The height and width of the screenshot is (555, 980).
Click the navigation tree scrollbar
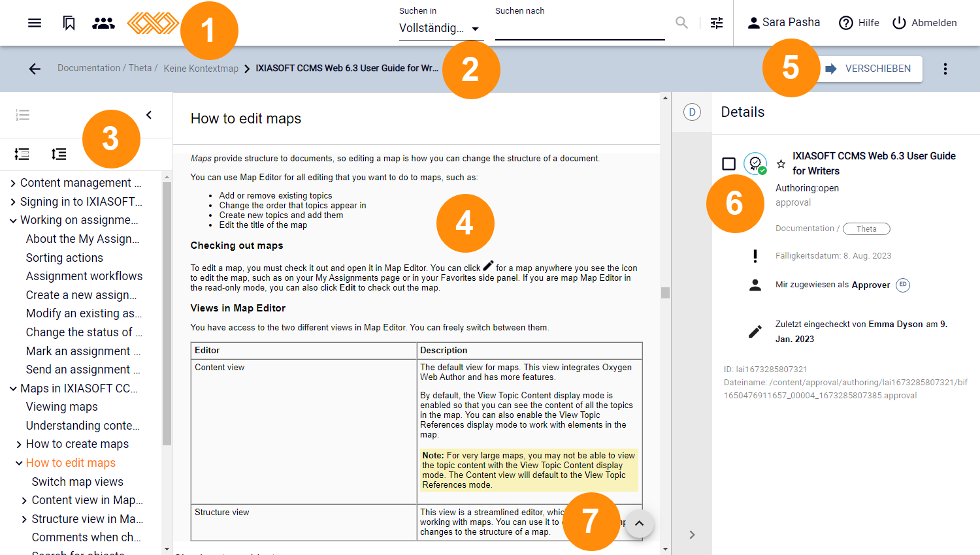point(167,313)
